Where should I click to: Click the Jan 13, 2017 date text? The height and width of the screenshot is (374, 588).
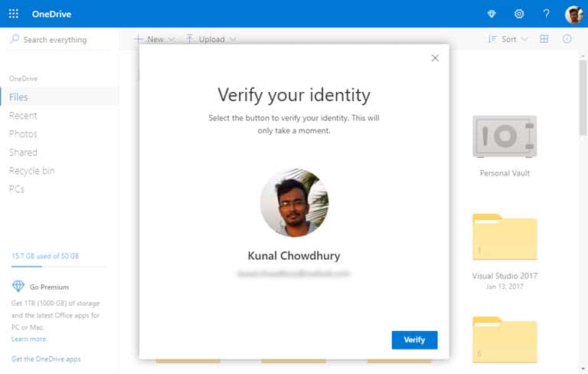click(505, 287)
